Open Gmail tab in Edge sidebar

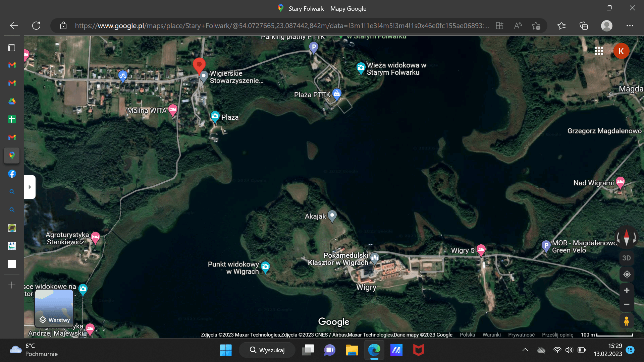12,65
